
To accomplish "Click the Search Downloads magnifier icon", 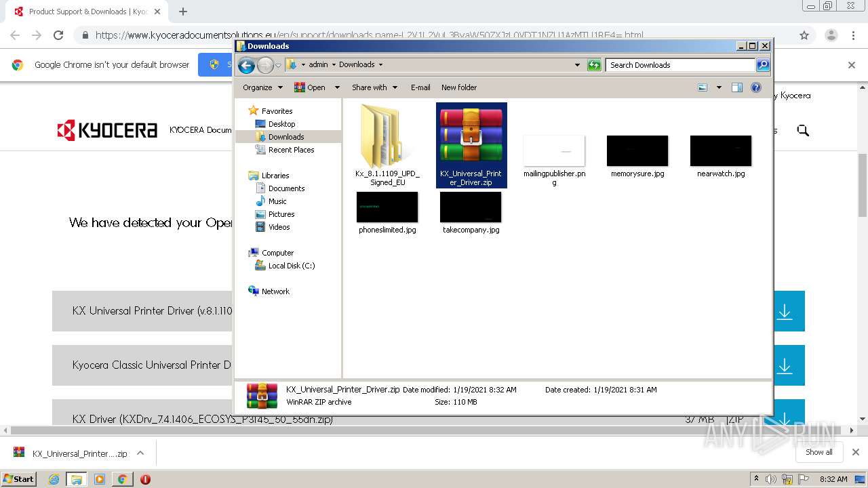I will [x=763, y=65].
